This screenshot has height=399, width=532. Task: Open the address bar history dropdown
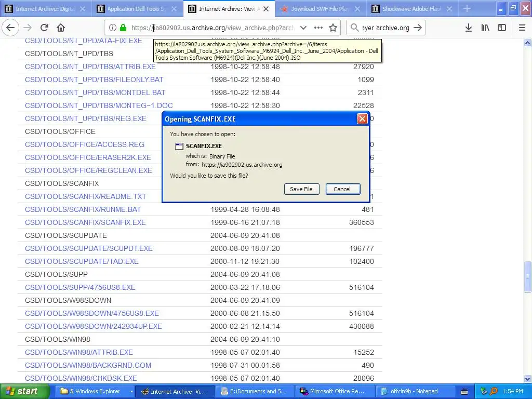303,28
